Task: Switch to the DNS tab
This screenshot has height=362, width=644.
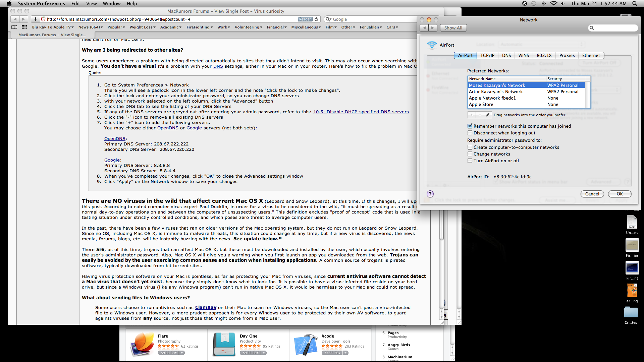Action: 506,55
